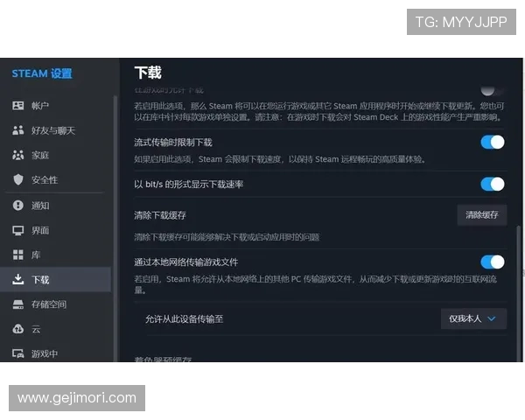Click the 清除下载缓存 label
This screenshot has height=420, width=525.
coord(160,215)
